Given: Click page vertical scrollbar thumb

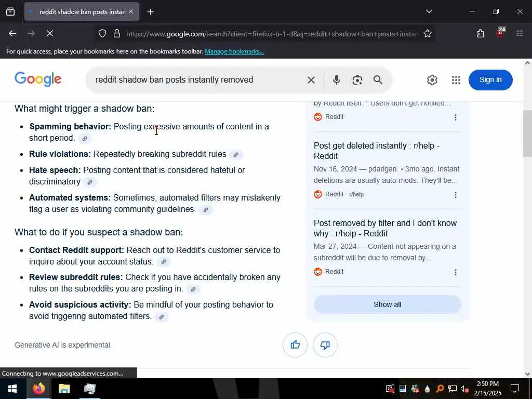Looking at the screenshot, I should (x=528, y=133).
